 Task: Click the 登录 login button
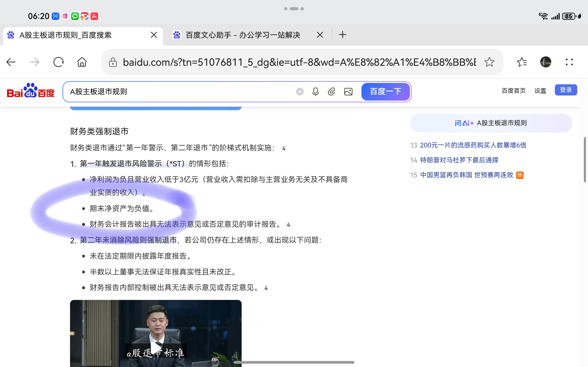coord(566,90)
